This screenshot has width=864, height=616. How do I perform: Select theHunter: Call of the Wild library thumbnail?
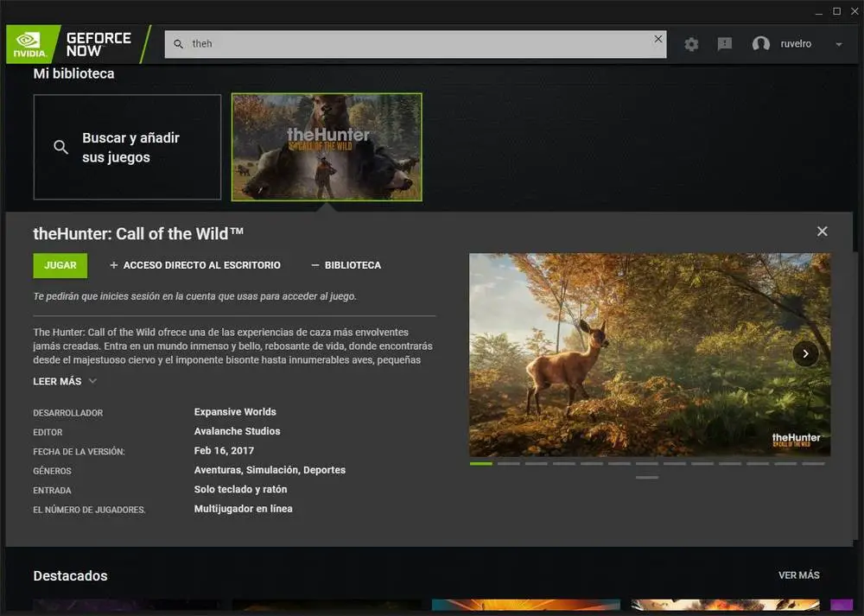(327, 147)
